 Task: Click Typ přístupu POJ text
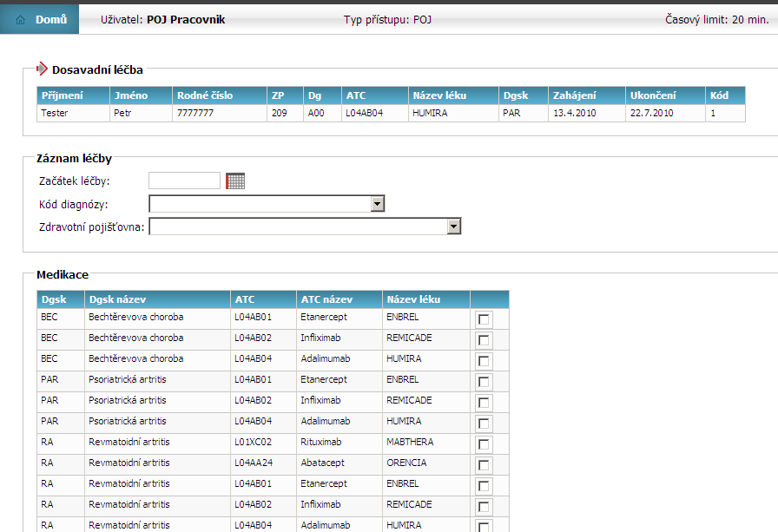point(387,20)
